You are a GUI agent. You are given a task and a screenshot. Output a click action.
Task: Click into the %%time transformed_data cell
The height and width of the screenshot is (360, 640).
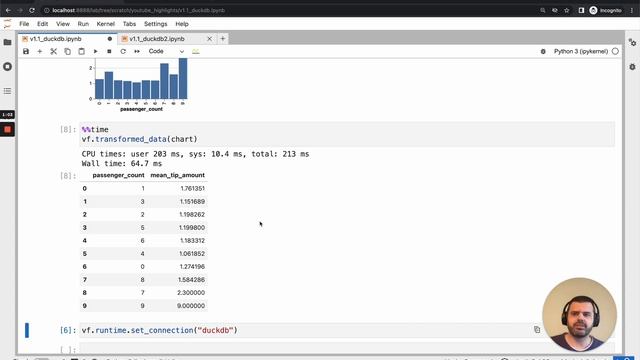[x=347, y=134]
